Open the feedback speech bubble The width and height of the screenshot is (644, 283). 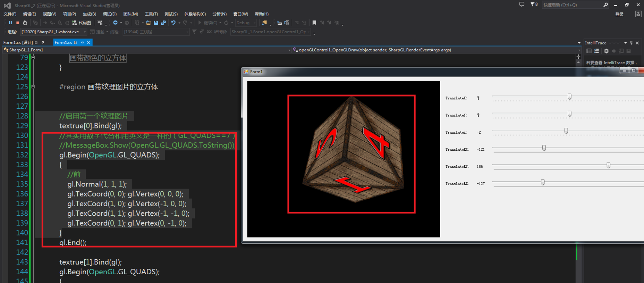point(522,5)
